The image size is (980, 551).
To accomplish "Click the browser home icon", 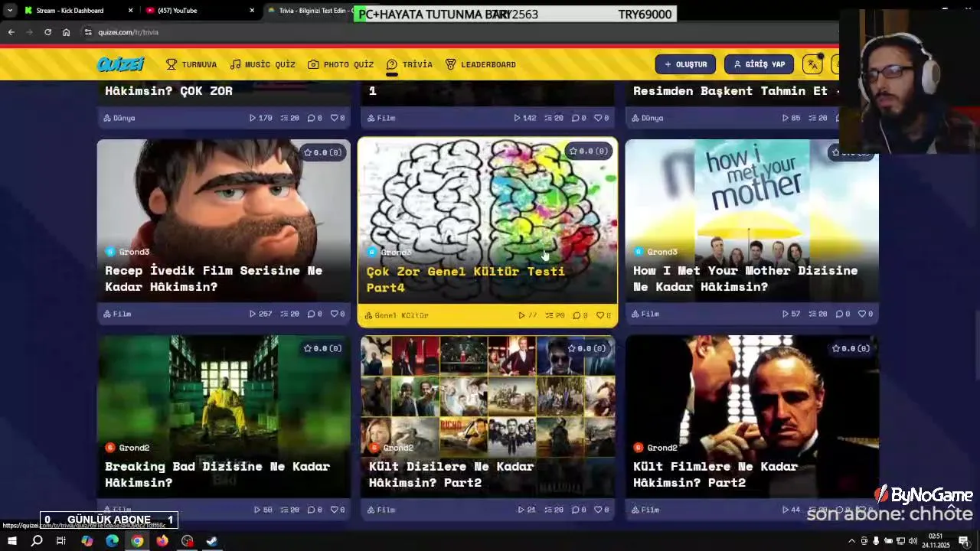I will point(66,32).
